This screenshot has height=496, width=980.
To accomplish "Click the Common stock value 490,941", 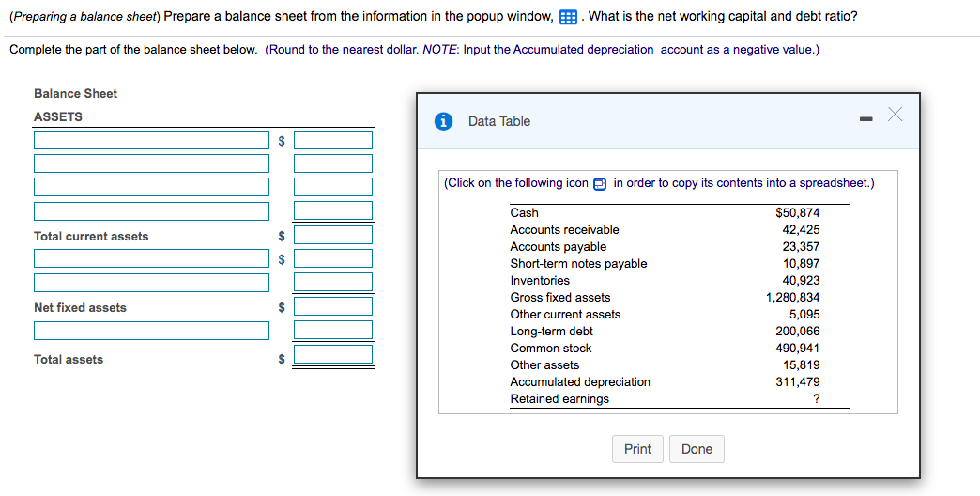I will click(798, 348).
